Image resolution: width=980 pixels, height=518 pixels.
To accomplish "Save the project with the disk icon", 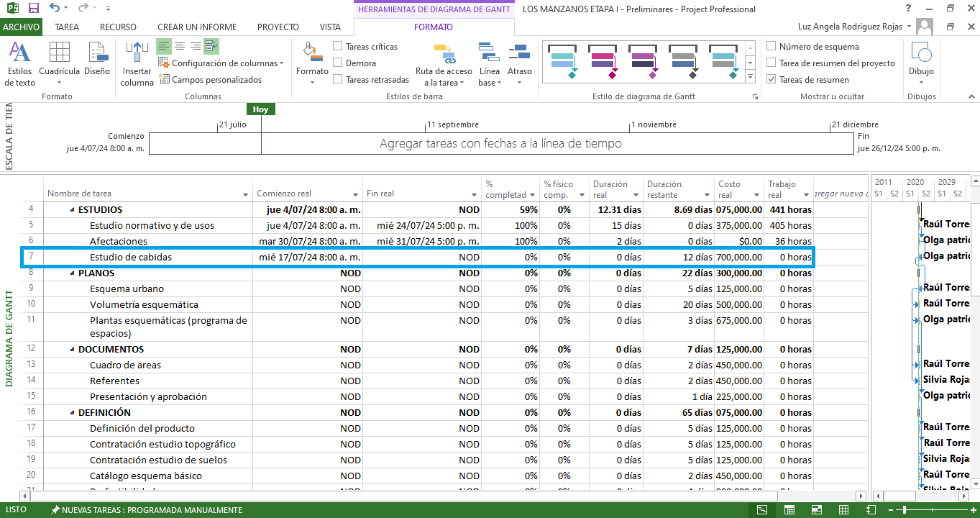I will coord(34,9).
